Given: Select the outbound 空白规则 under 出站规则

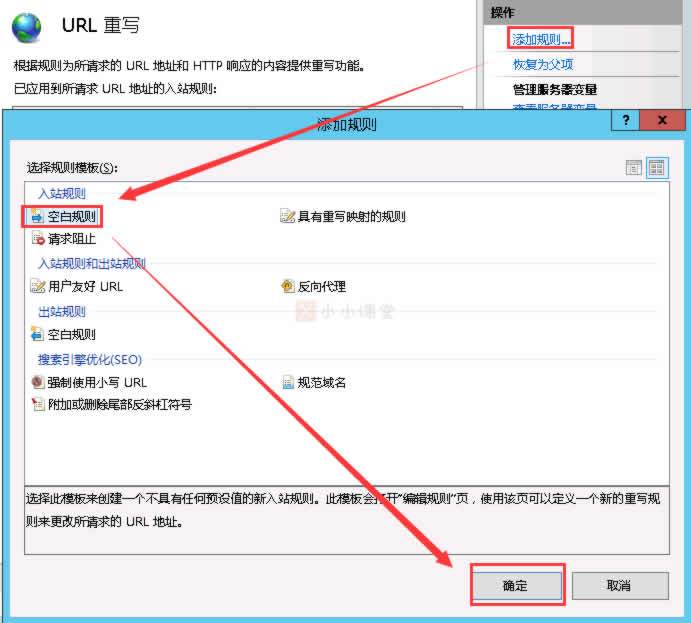Looking at the screenshot, I should pos(38,334).
